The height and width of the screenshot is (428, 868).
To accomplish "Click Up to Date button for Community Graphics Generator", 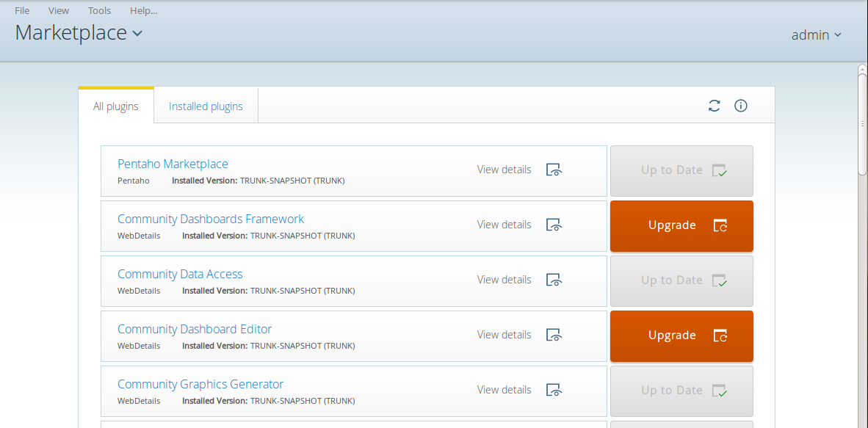I will [x=681, y=391].
